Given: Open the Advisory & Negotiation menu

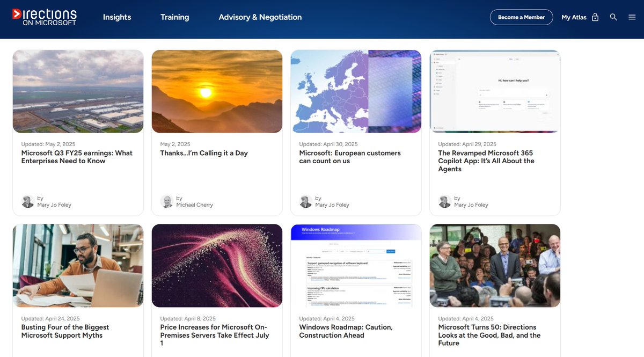Looking at the screenshot, I should pyautogui.click(x=260, y=17).
